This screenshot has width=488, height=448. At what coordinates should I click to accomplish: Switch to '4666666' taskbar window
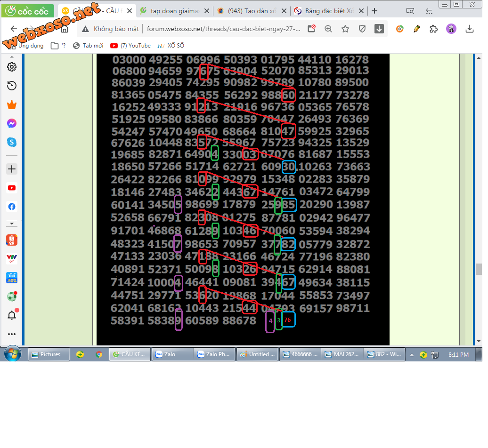300,354
